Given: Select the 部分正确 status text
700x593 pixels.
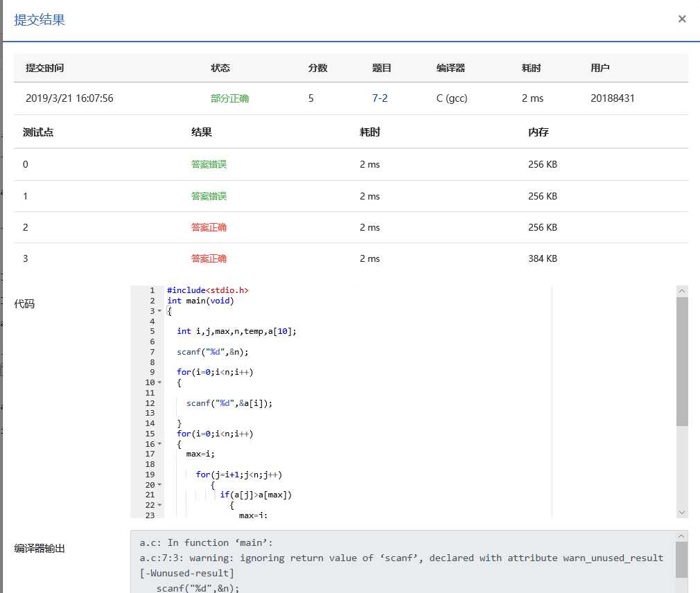Looking at the screenshot, I should 229,98.
